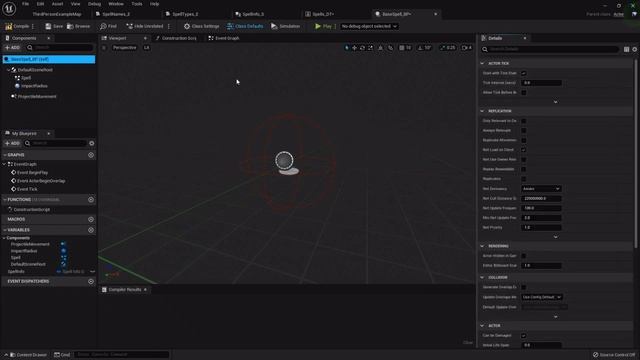Collapse the Actor Tick section
Viewport: 640px width, 360px height.
click(482, 64)
